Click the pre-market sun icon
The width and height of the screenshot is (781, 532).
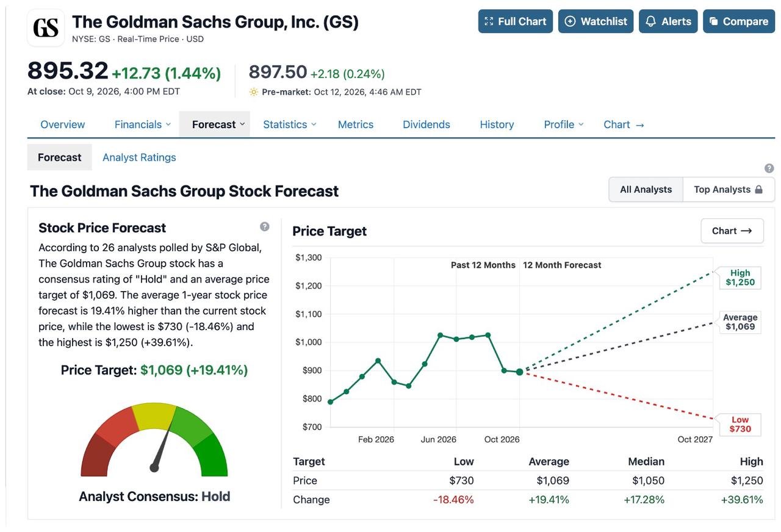coord(254,92)
